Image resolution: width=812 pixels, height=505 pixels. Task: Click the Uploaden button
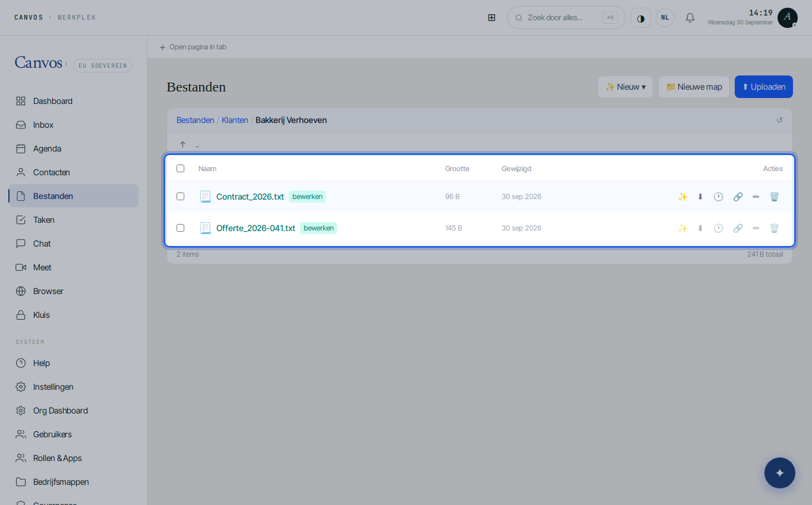pos(764,87)
